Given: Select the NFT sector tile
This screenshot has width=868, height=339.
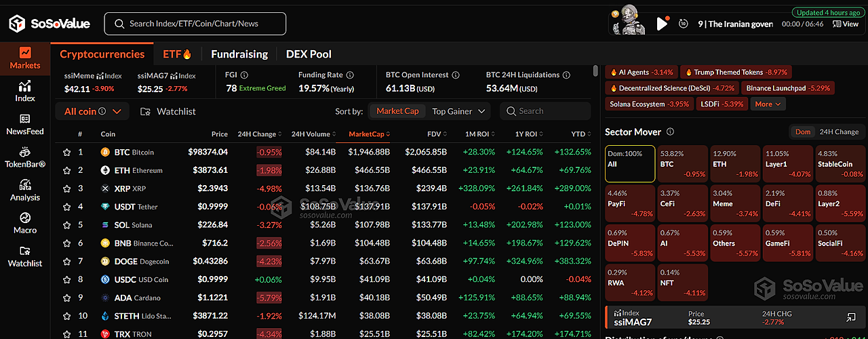Looking at the screenshot, I should [x=683, y=282].
